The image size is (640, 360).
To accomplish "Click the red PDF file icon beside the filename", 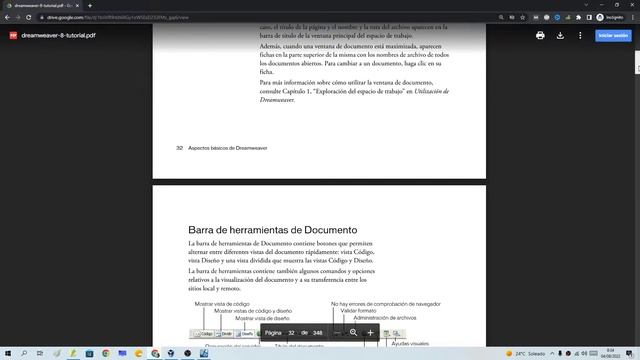I will (x=13, y=36).
